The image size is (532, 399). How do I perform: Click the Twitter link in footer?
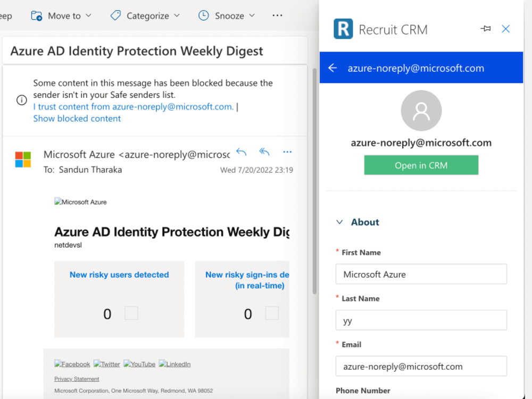[106, 364]
